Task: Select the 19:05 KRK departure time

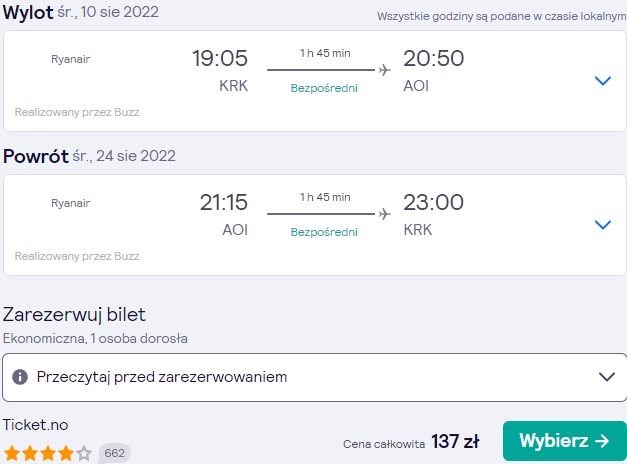Action: tap(220, 58)
